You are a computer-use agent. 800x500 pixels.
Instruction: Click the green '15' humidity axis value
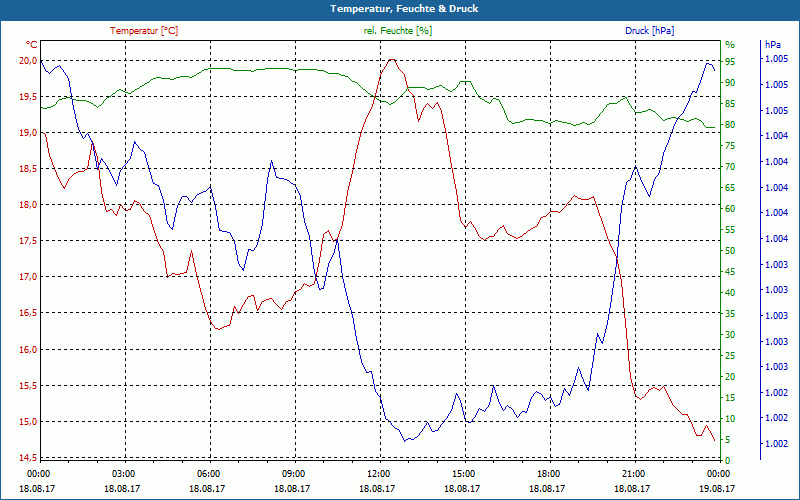(x=730, y=398)
